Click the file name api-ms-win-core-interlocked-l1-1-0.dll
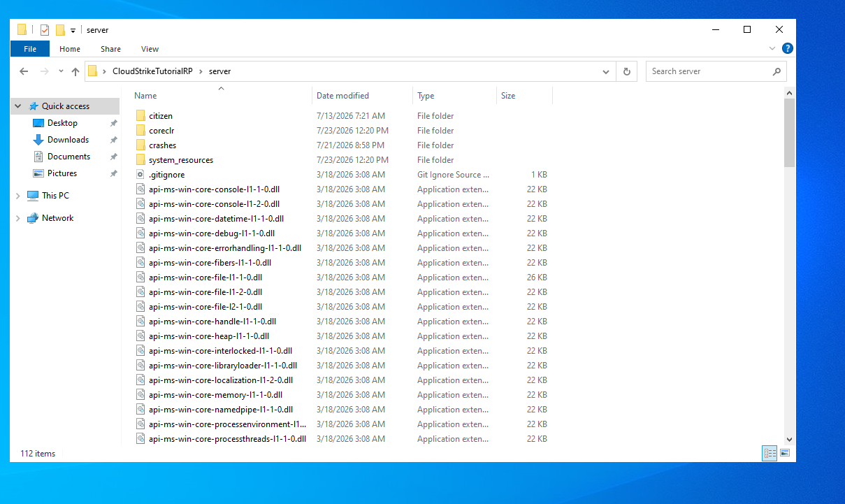The height and width of the screenshot is (504, 845). click(220, 351)
